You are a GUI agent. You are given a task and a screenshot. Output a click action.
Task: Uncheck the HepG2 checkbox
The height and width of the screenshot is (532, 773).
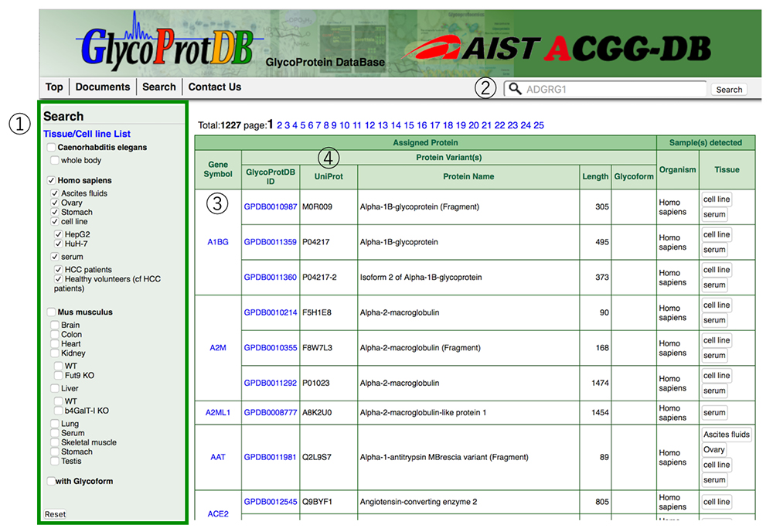58,234
